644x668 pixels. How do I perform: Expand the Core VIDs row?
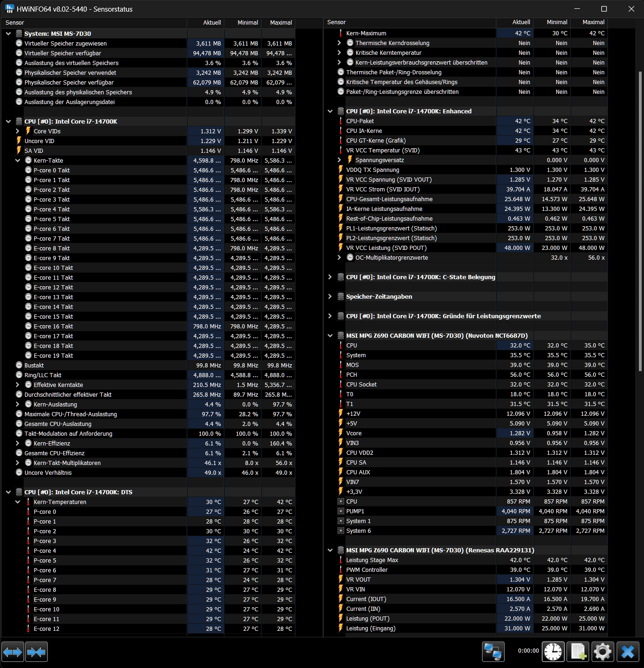(x=18, y=131)
